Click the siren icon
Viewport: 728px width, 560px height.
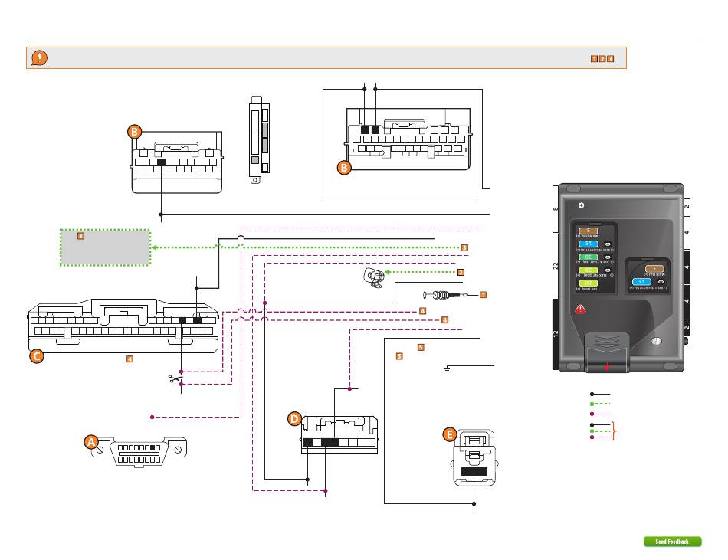[373, 277]
